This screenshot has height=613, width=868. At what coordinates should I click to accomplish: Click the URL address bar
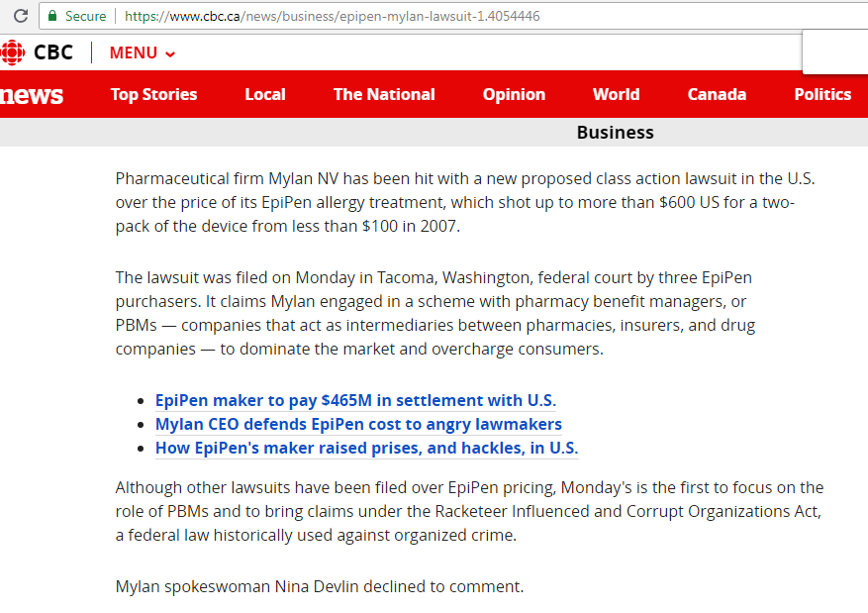click(x=454, y=16)
